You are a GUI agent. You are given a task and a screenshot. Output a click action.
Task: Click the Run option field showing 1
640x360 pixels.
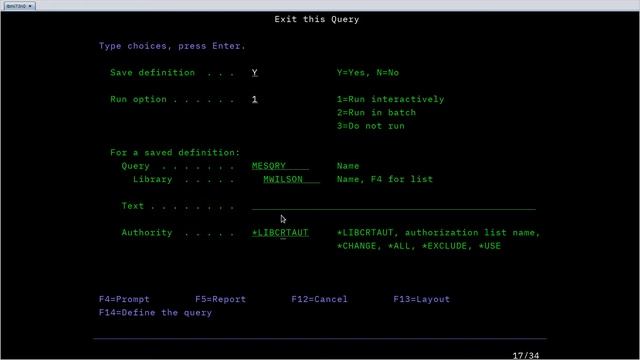click(255, 100)
